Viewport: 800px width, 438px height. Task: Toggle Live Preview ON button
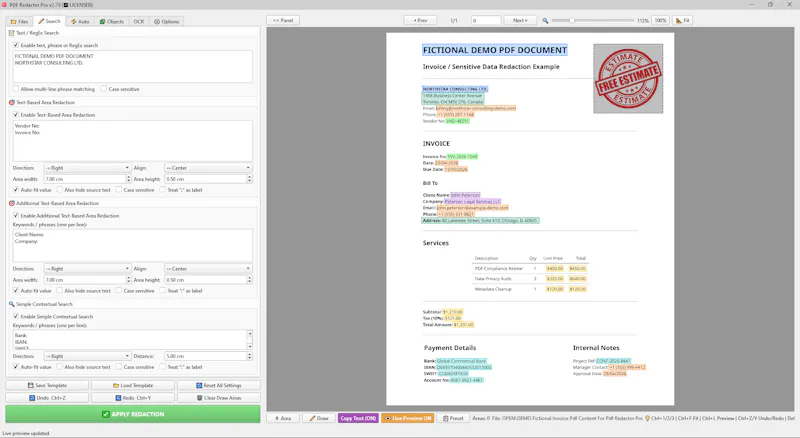pos(408,418)
